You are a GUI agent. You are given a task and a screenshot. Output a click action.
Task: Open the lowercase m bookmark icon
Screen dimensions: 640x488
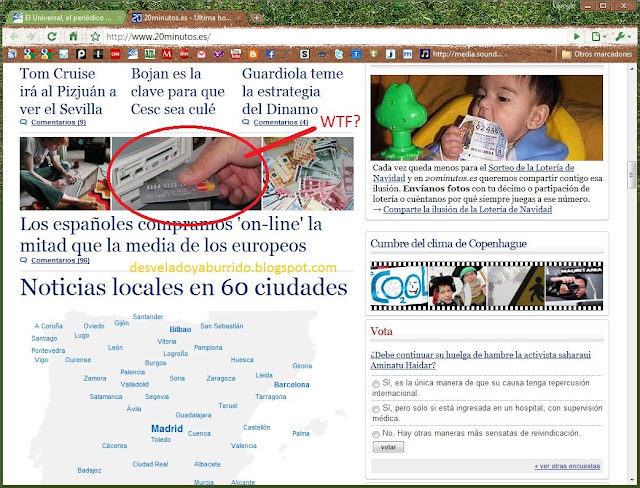pyautogui.click(x=407, y=54)
